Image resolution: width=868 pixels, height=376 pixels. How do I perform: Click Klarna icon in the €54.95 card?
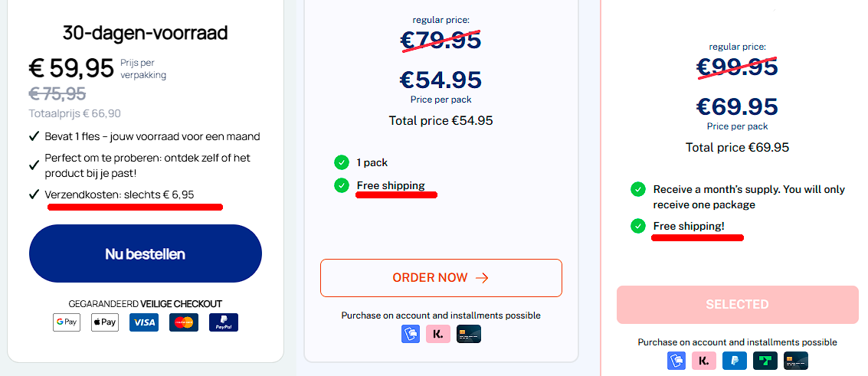click(x=438, y=334)
